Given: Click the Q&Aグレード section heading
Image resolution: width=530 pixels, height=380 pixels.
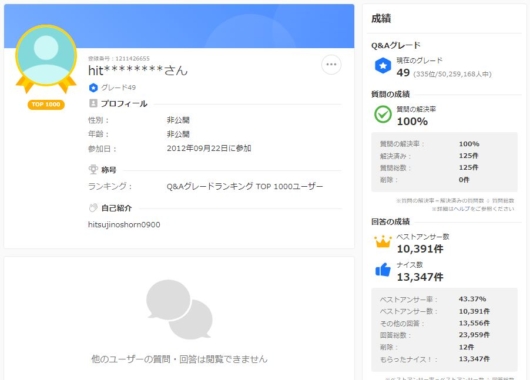Looking at the screenshot, I should pos(396,45).
